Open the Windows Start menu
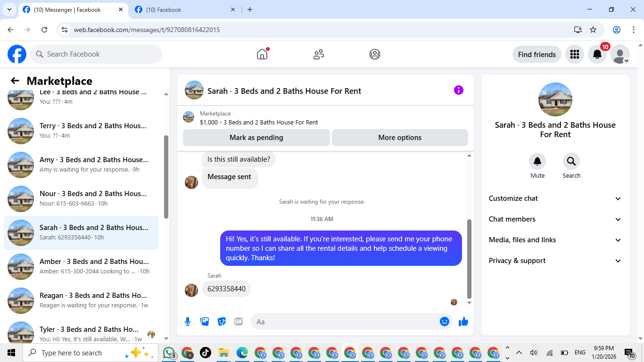644x362 pixels. coord(11,353)
